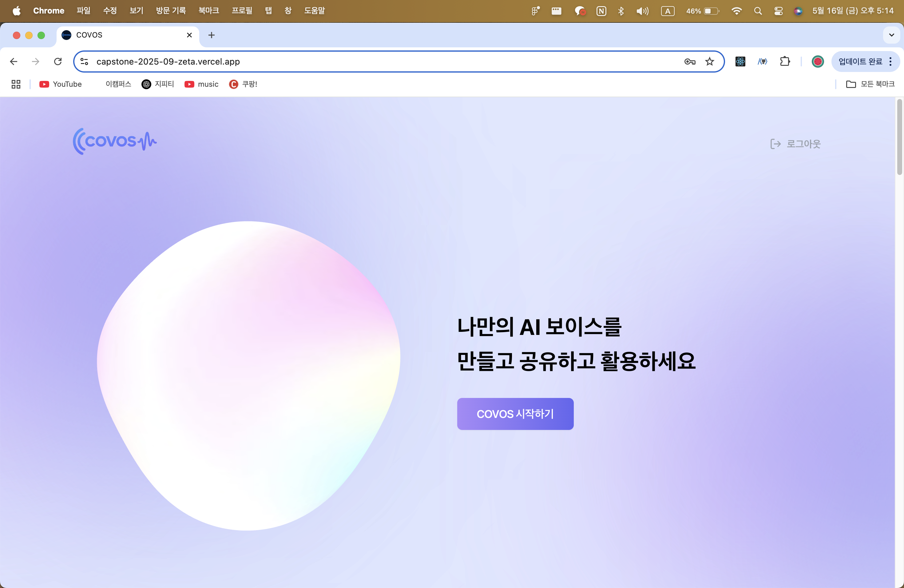The image size is (904, 588).
Task: Open the tab search dropdown arrow
Action: [x=891, y=35]
